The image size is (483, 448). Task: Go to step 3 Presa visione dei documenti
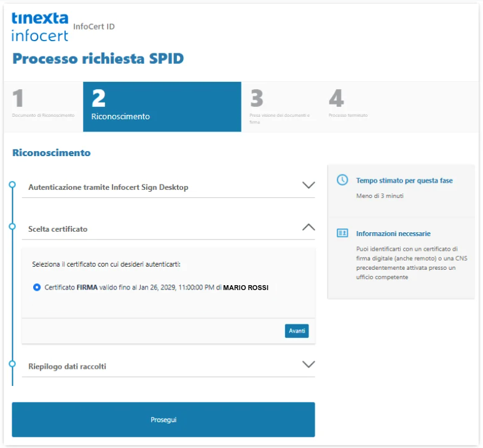click(x=281, y=106)
